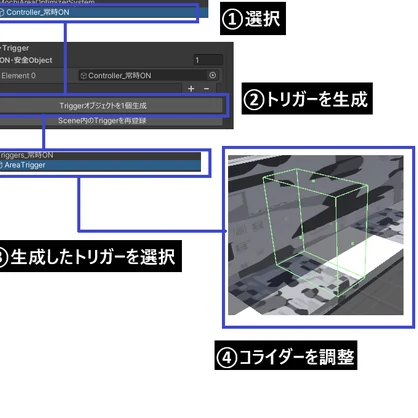Click the green box collider in scene view

point(315,232)
